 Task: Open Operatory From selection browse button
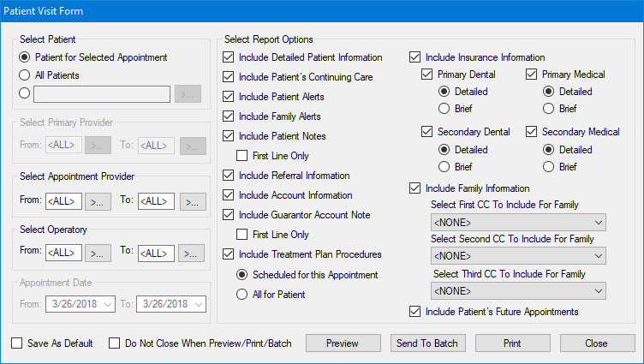tap(98, 254)
